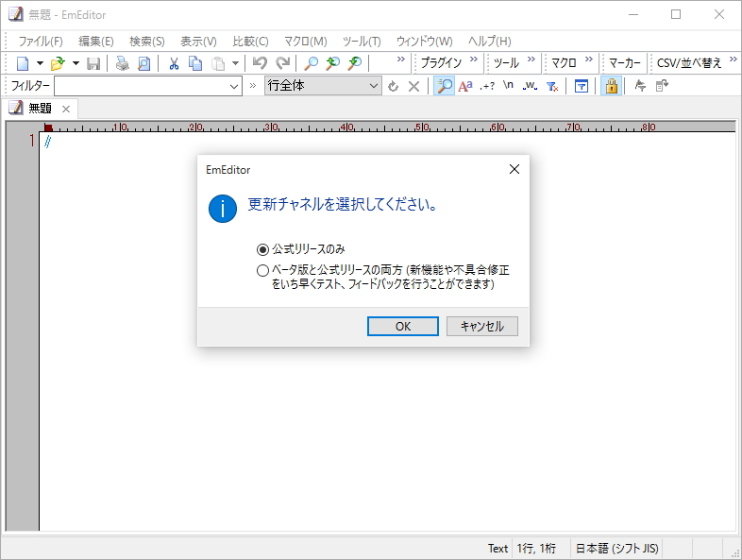Click the Find magnifier icon
Screen dimensions: 742x560
[311, 63]
